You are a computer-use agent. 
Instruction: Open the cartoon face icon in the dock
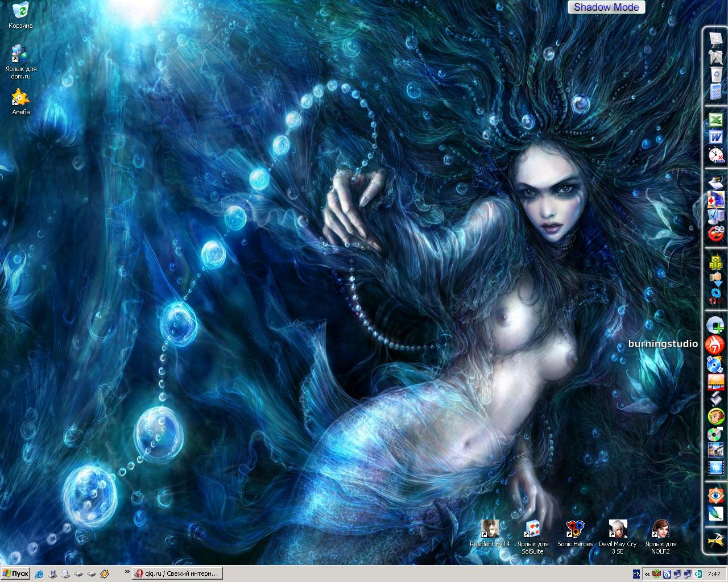715,417
